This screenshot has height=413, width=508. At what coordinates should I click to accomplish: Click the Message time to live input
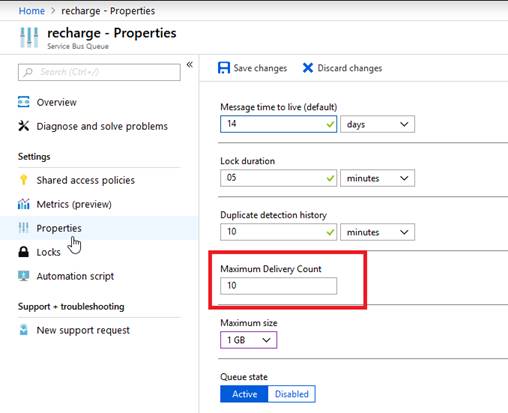(x=278, y=124)
